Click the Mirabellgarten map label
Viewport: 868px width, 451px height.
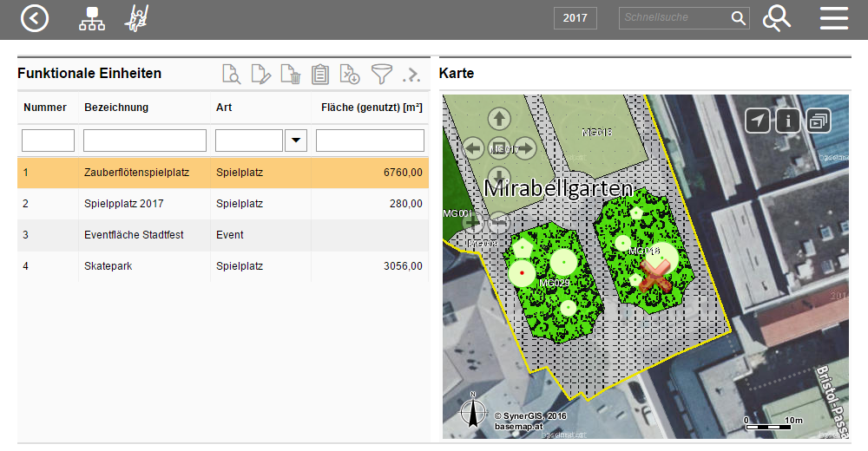click(x=558, y=189)
